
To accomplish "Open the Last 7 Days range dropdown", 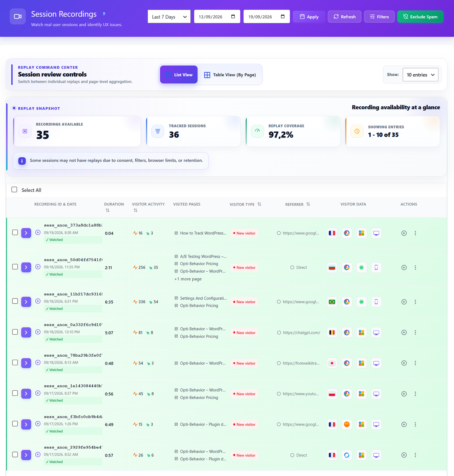I will pyautogui.click(x=169, y=17).
